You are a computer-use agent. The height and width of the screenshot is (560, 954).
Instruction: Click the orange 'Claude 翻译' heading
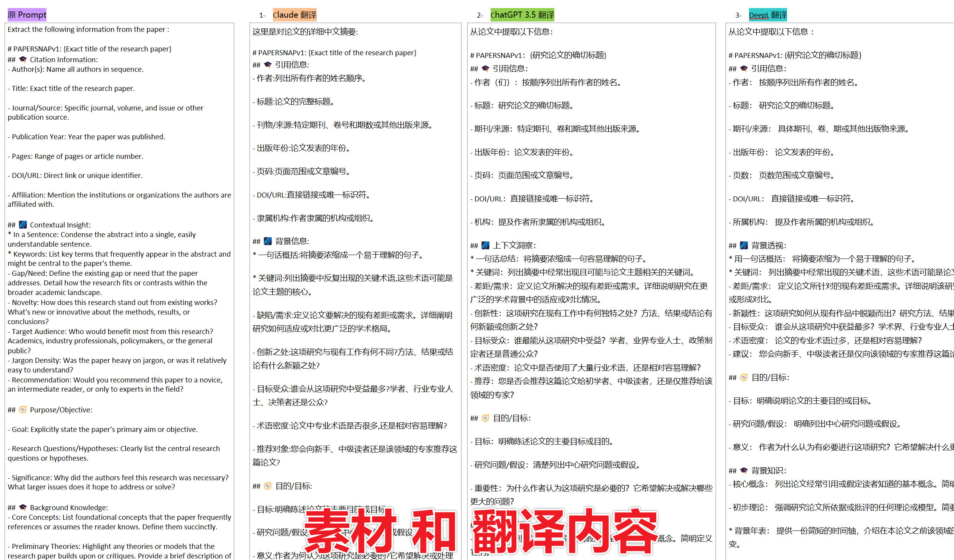[x=295, y=15]
